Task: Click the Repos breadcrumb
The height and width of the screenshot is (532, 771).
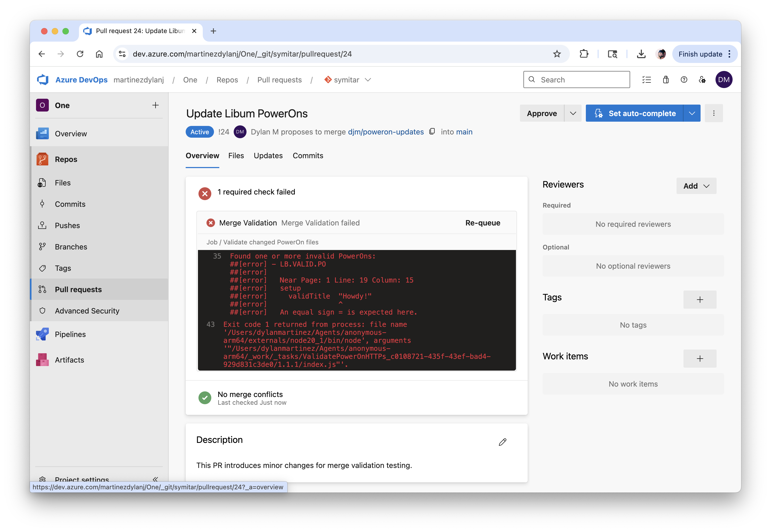Action: [x=227, y=80]
